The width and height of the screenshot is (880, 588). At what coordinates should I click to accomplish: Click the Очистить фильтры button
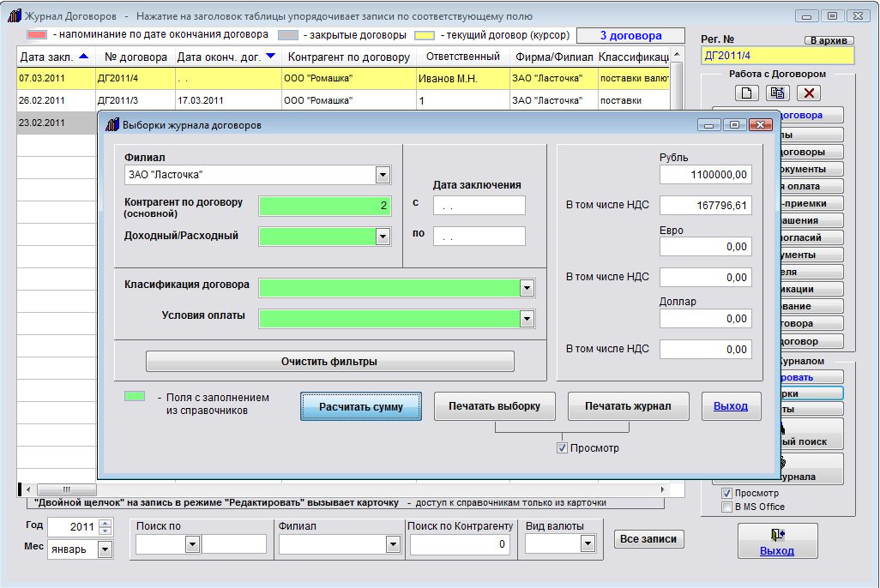pos(329,362)
